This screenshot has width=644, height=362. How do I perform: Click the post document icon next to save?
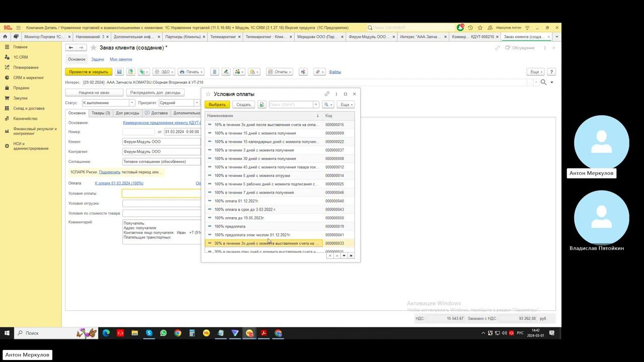pos(131,72)
